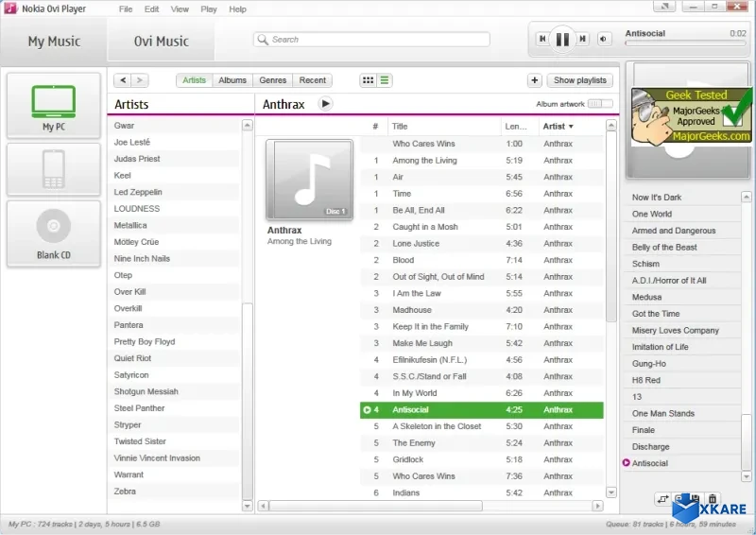Screen dimensions: 756x535
Task: Click into the Search field
Action: [x=371, y=40]
